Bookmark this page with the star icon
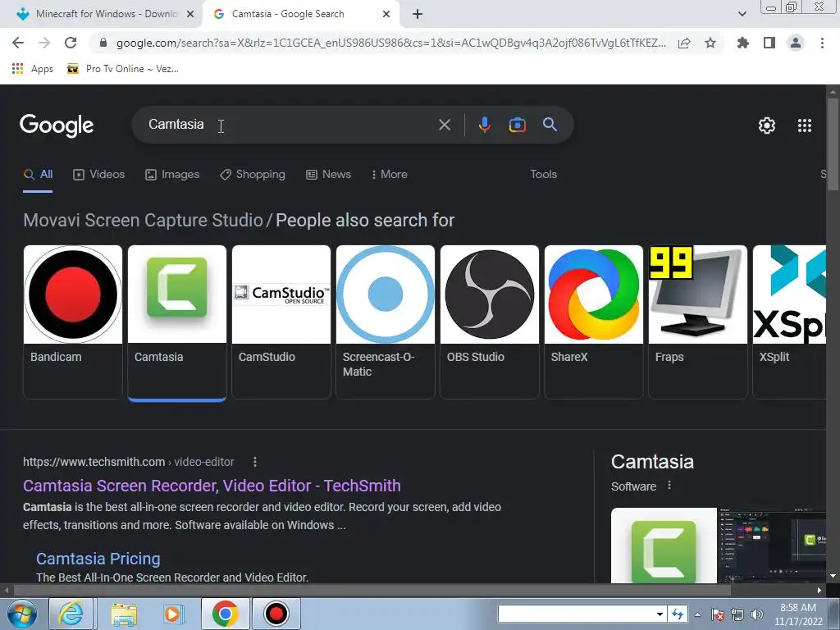The height and width of the screenshot is (630, 840). (710, 43)
